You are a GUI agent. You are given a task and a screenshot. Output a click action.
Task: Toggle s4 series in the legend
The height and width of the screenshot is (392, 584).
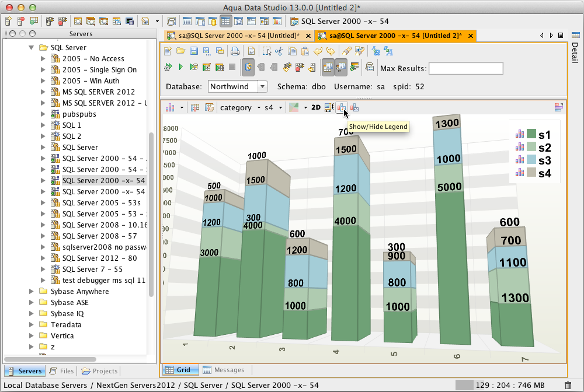click(533, 173)
